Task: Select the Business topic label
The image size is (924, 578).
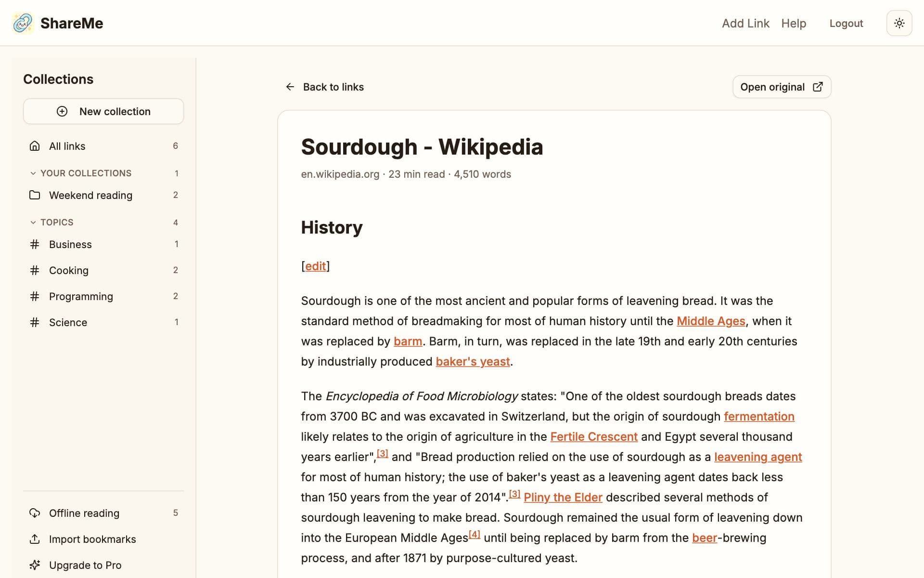Action: click(70, 244)
